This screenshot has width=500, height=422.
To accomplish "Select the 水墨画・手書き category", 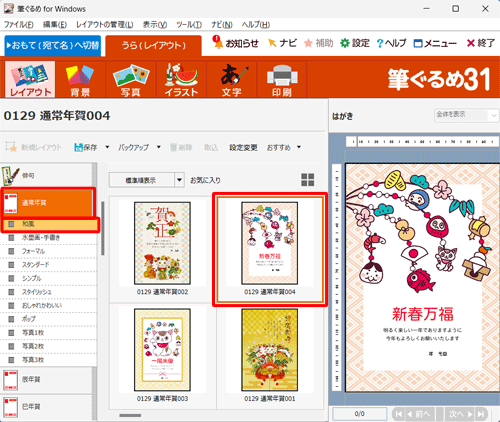I will click(41, 237).
